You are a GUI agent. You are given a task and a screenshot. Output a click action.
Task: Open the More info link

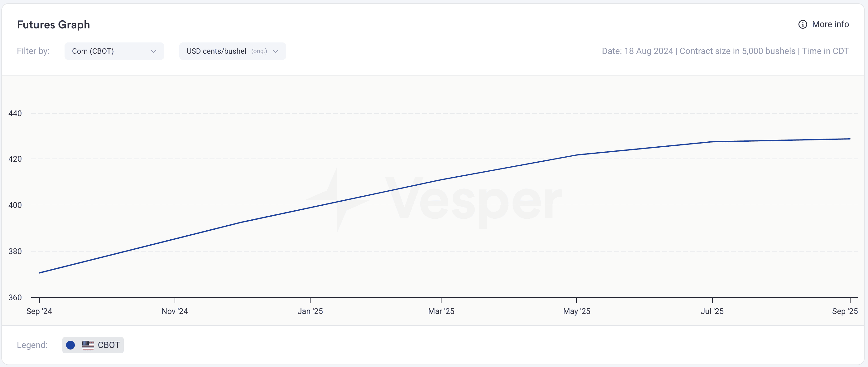click(823, 24)
